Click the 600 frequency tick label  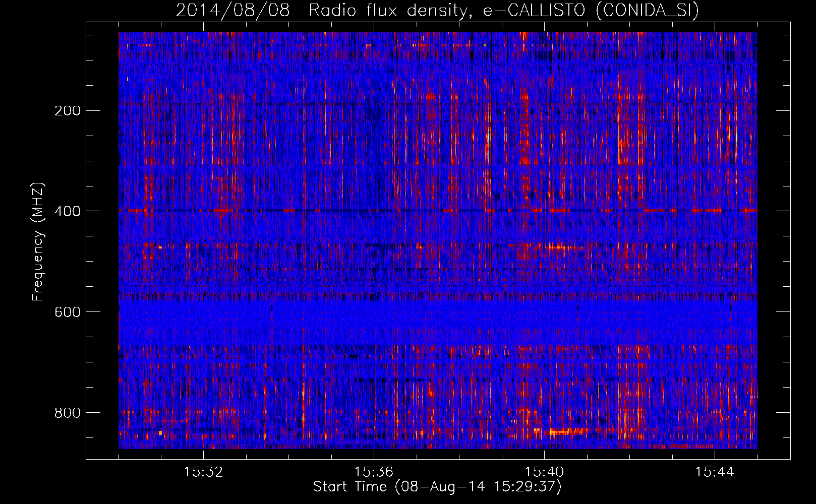[68, 312]
